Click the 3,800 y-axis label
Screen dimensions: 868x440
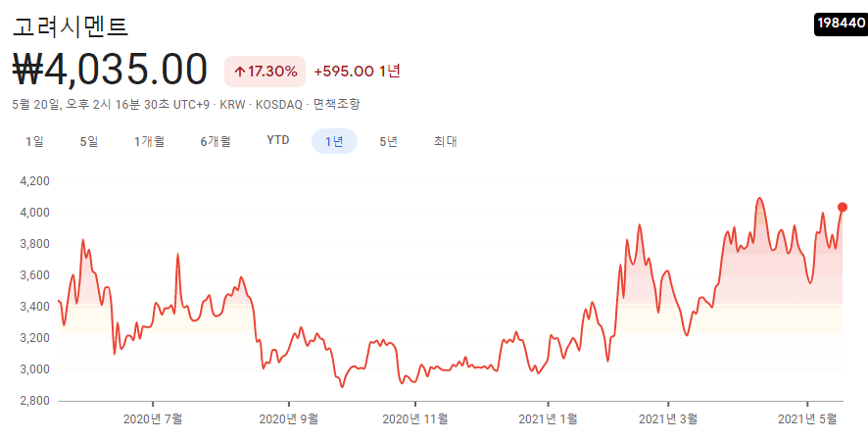pyautogui.click(x=35, y=244)
